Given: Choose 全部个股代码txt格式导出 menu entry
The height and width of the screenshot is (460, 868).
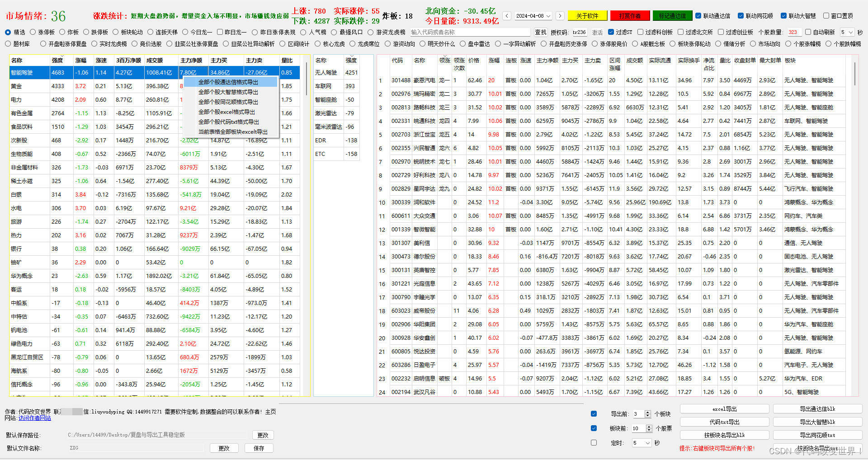Looking at the screenshot, I should [230, 122].
